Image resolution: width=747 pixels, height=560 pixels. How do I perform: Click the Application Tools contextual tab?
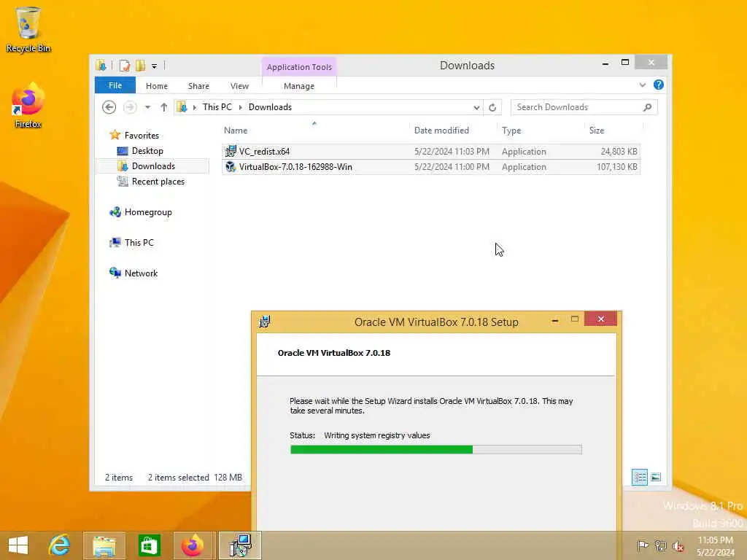[x=299, y=67]
